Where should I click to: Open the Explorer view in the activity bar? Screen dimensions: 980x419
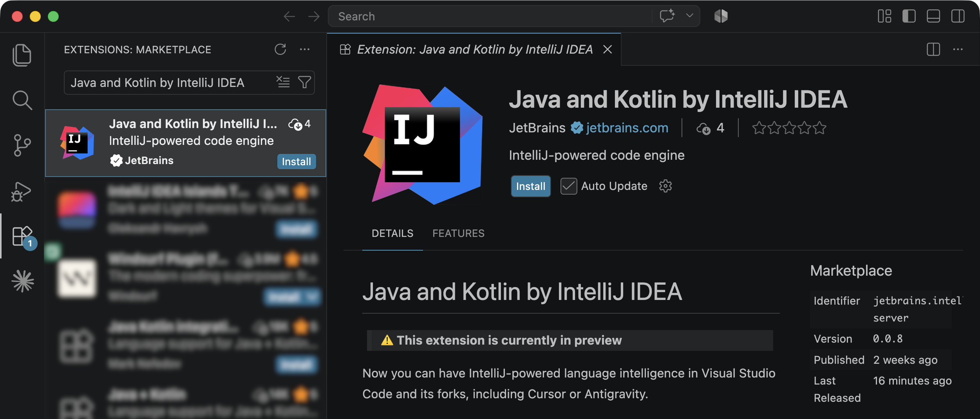22,55
